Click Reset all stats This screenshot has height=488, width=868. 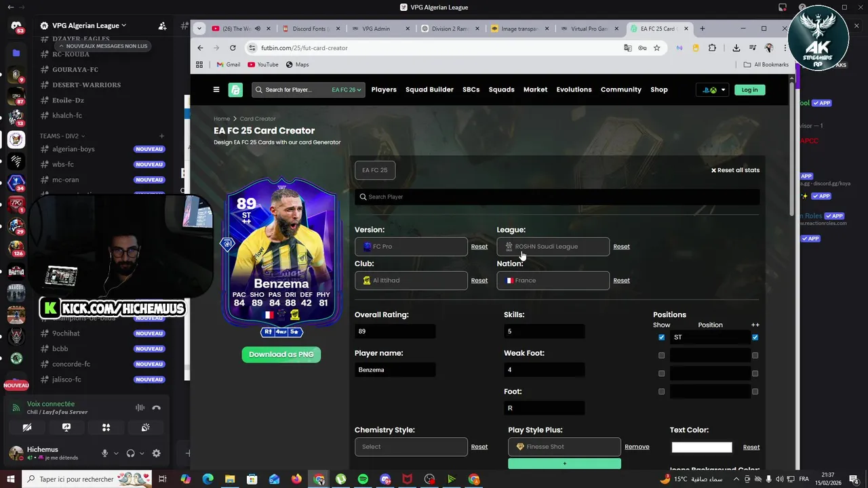tap(735, 170)
